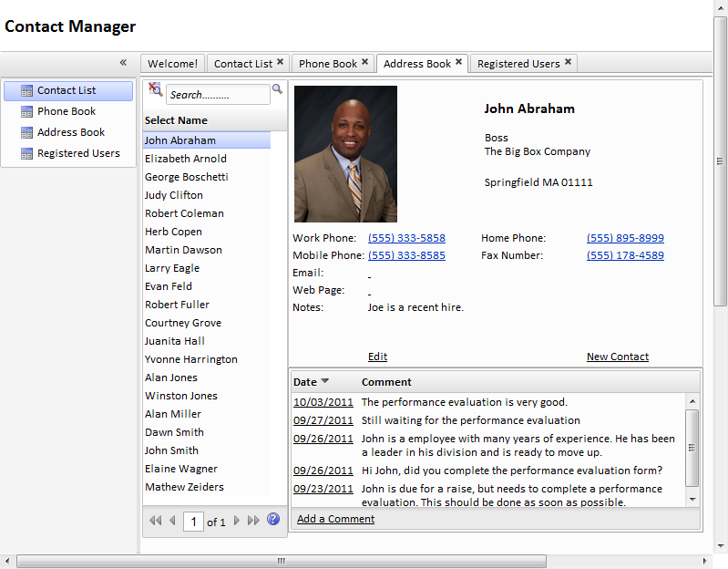
Task: Click the Search text field
Action: (x=218, y=95)
